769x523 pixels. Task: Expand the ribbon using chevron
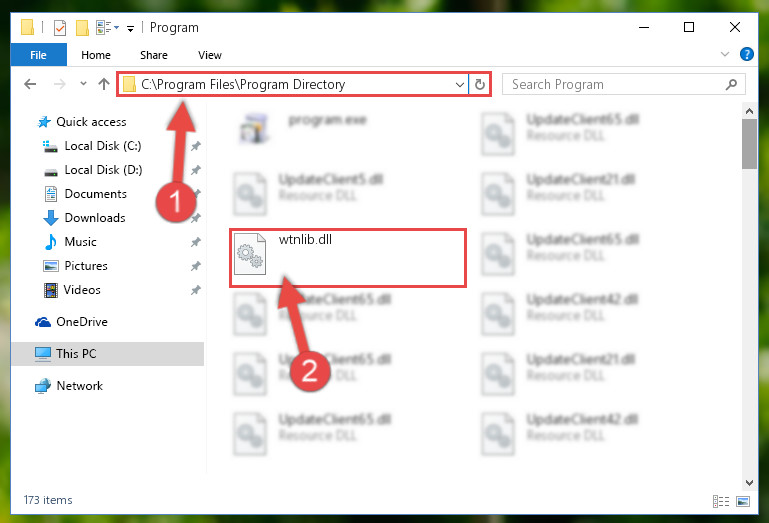coord(724,54)
